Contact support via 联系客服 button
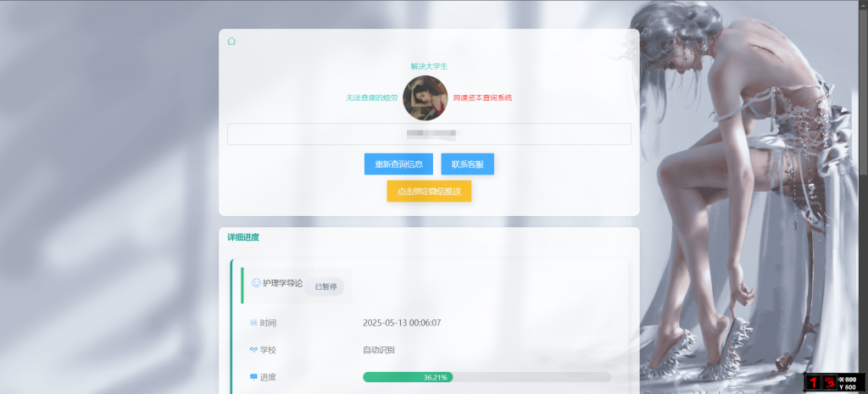This screenshot has height=394, width=868. pyautogui.click(x=467, y=164)
